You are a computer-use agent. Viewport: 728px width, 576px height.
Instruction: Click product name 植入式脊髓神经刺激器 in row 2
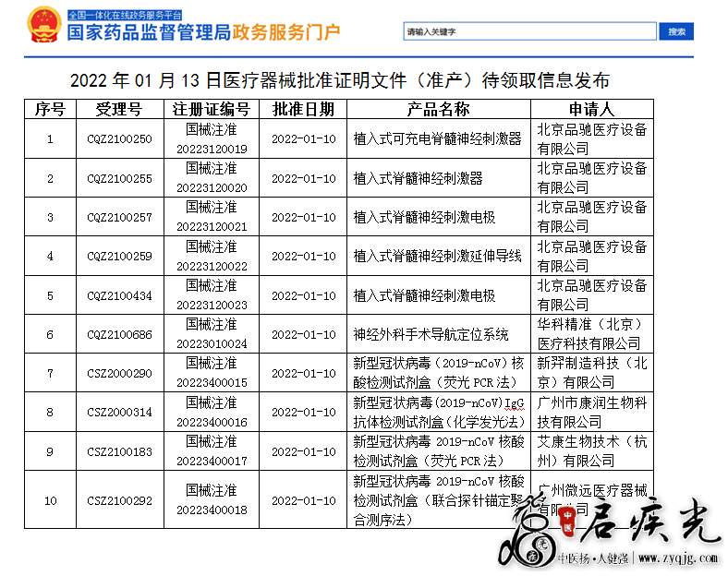tap(418, 178)
